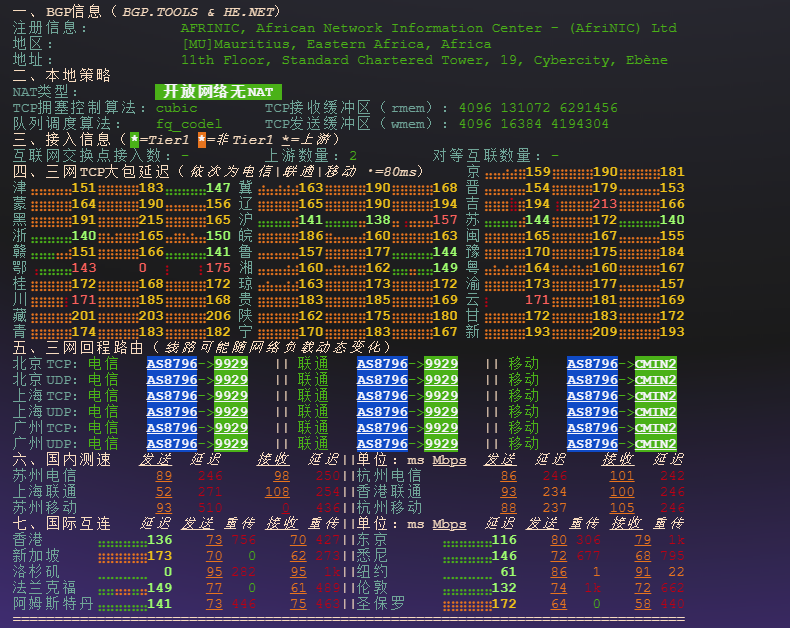Click the upstream count value 2

click(x=353, y=156)
